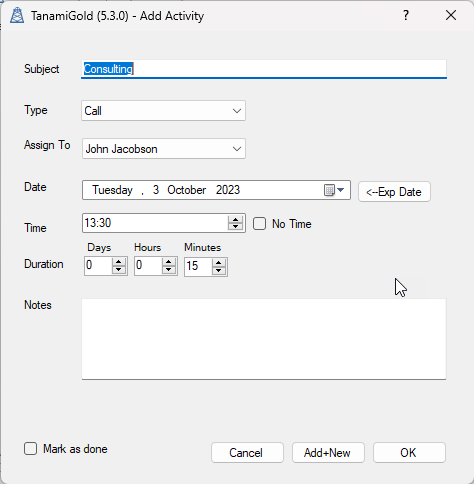The image size is (474, 484).
Task: Tick the Mark as done checkbox
Action: 30,449
